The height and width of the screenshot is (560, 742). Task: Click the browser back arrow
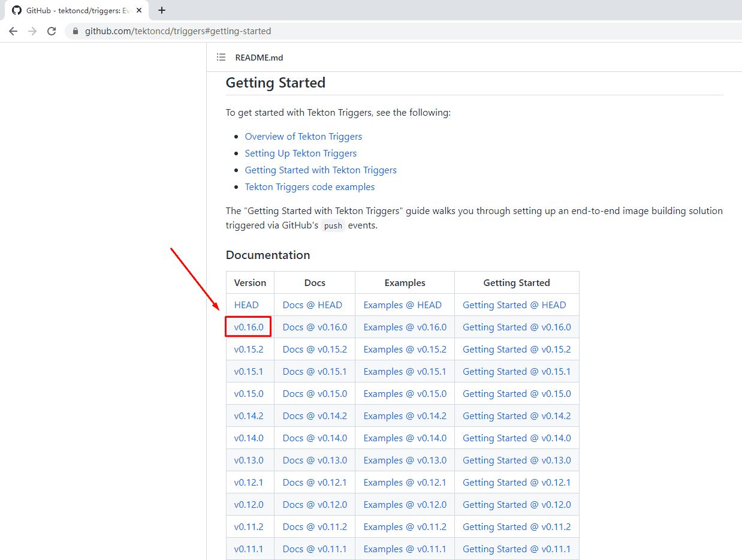click(13, 31)
